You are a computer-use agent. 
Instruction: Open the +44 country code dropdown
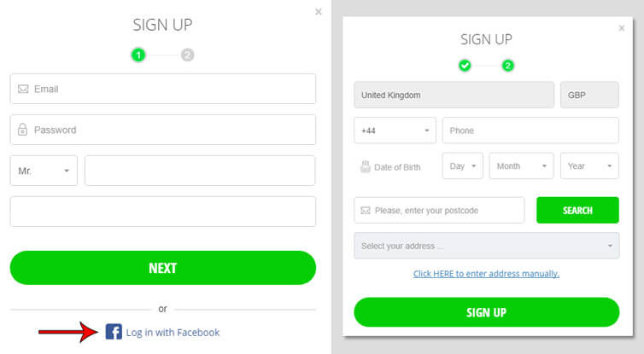click(x=395, y=131)
